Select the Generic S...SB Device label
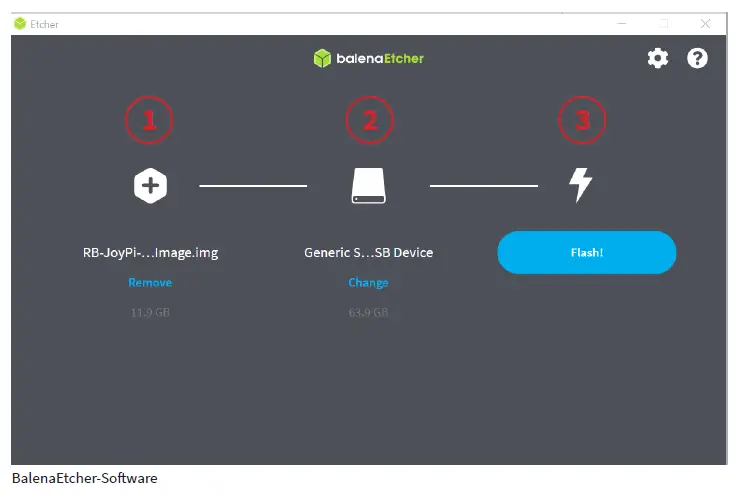This screenshot has width=736, height=494. (x=368, y=253)
